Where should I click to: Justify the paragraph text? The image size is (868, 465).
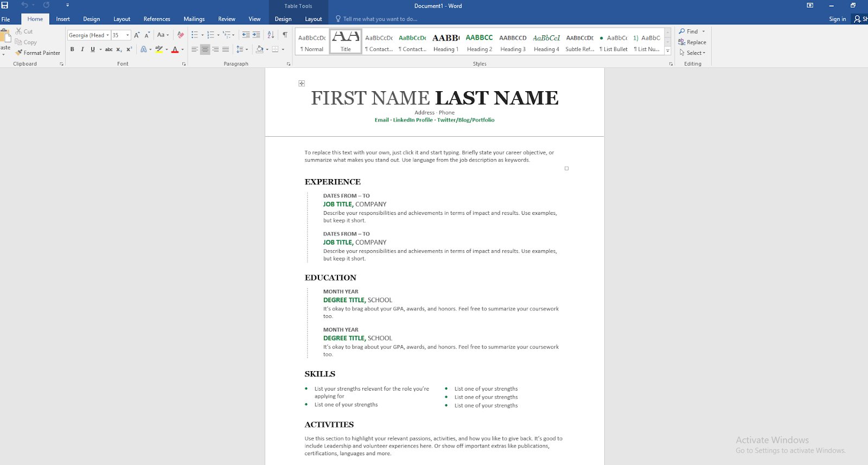[226, 49]
